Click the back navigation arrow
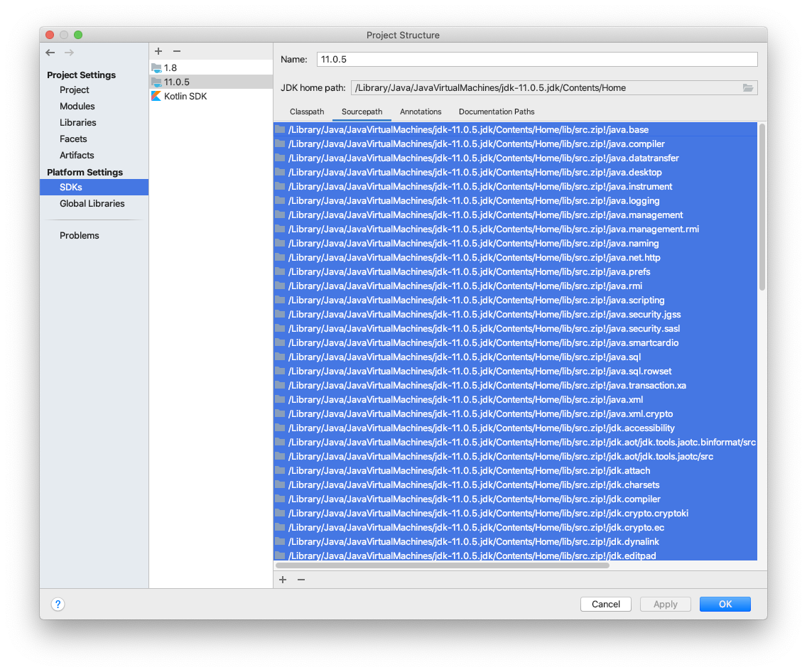The height and width of the screenshot is (672, 807). 50,53
